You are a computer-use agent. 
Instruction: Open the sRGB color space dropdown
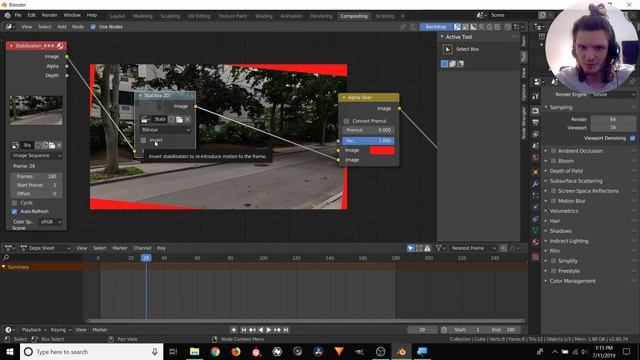click(x=50, y=222)
